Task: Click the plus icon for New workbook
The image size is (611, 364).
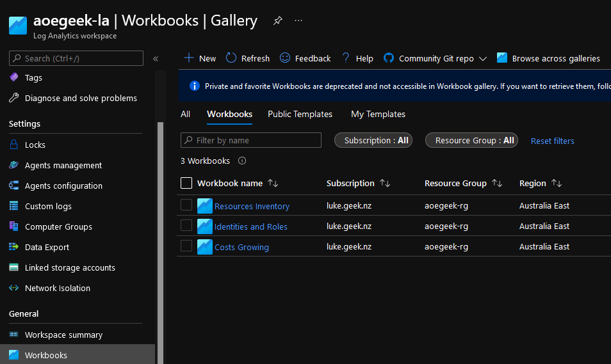Action: coord(188,58)
